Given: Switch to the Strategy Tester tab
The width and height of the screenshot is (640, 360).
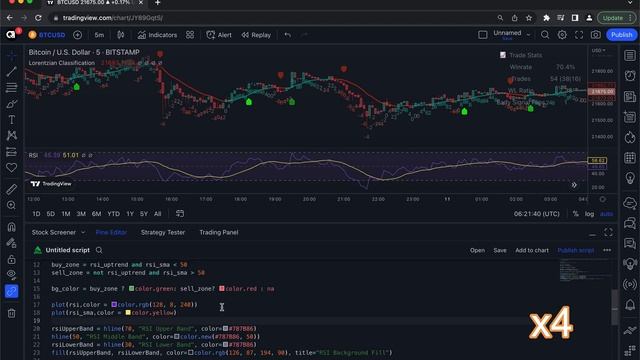Looking at the screenshot, I should (163, 232).
